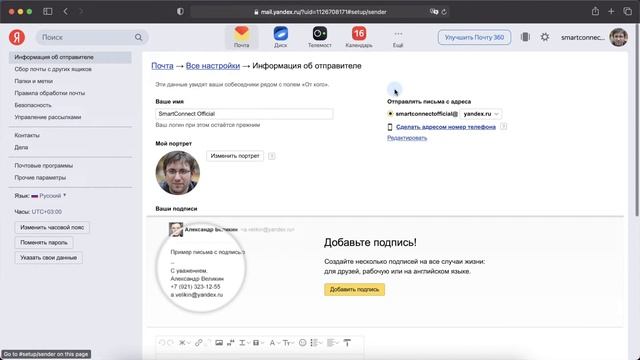The image size is (640, 360).
Task: Go back with Safari back arrow
Action: pos(66,11)
